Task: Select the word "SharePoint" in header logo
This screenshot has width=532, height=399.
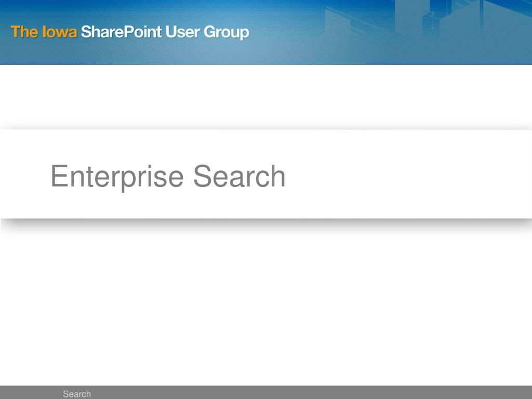Action: click(x=122, y=32)
